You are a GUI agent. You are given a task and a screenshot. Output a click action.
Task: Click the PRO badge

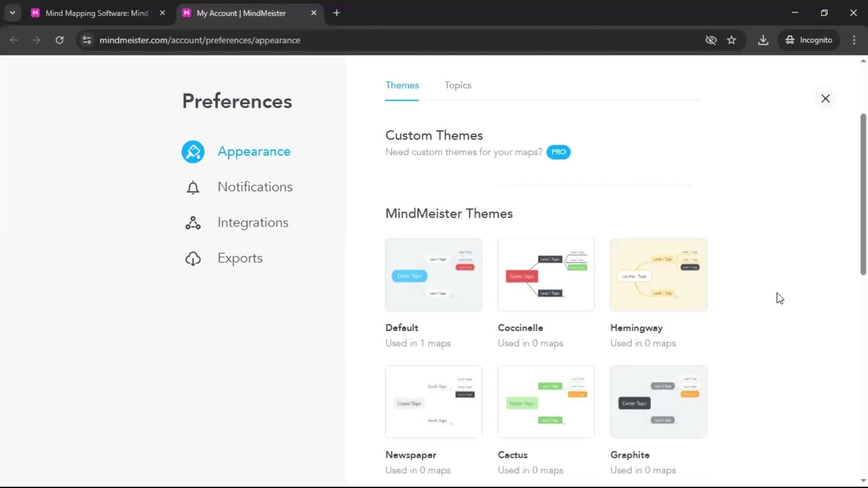[x=558, y=152]
